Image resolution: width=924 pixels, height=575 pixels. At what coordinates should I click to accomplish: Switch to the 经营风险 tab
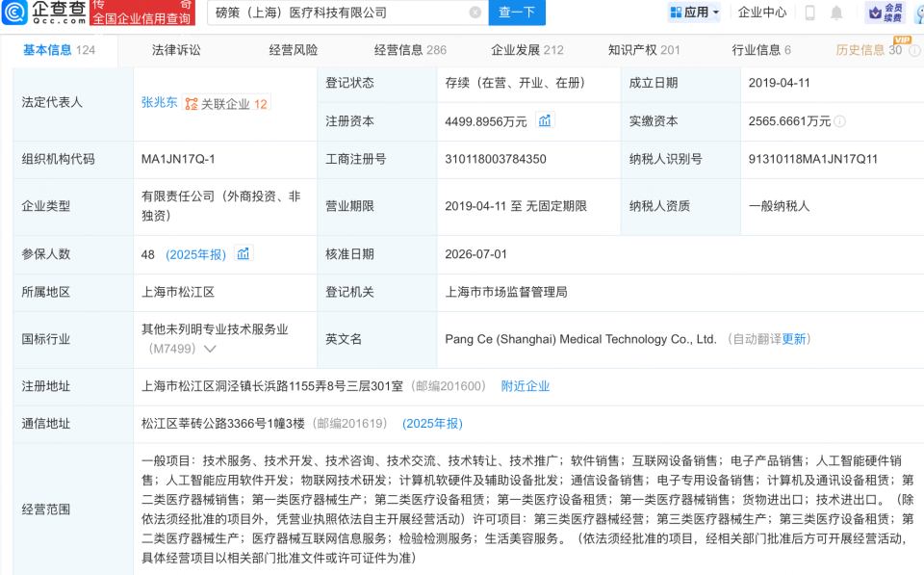coord(294,50)
